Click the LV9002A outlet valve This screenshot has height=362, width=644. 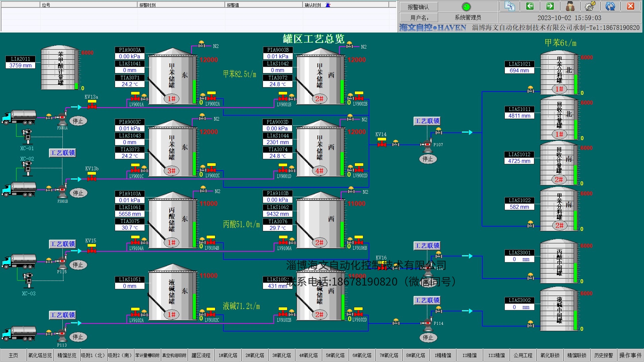click(211, 96)
